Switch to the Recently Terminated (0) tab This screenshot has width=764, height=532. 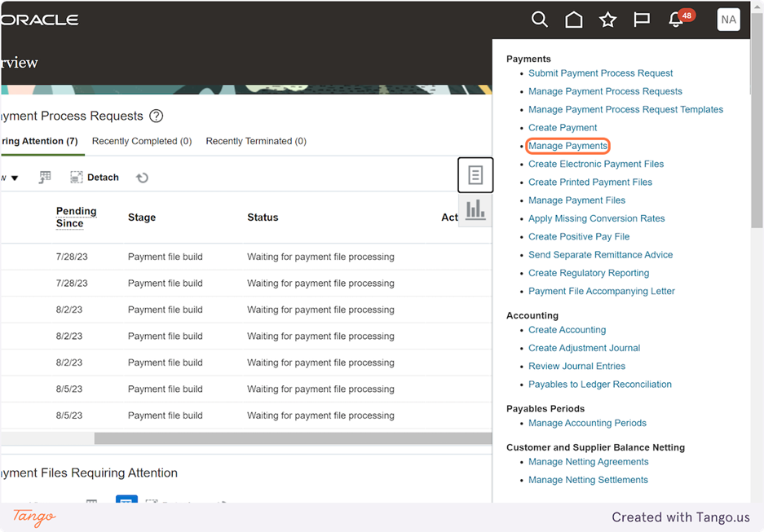click(256, 141)
